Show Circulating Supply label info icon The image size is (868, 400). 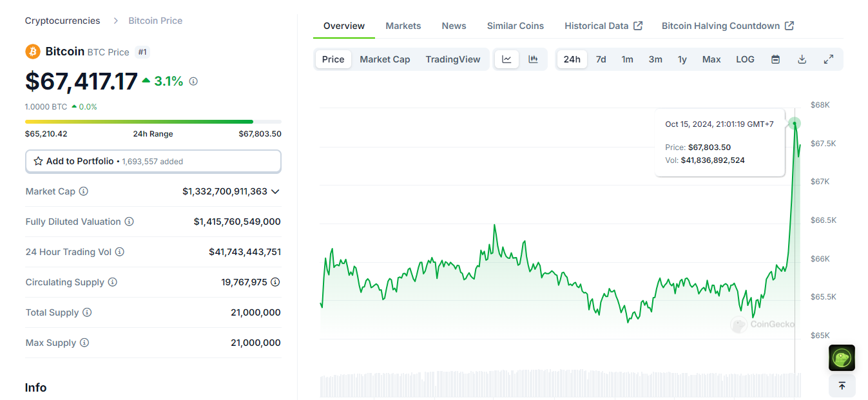[113, 282]
